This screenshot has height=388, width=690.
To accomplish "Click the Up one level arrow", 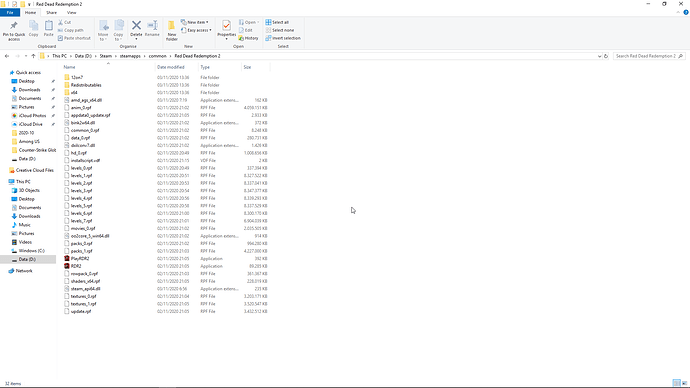I will (33, 56).
